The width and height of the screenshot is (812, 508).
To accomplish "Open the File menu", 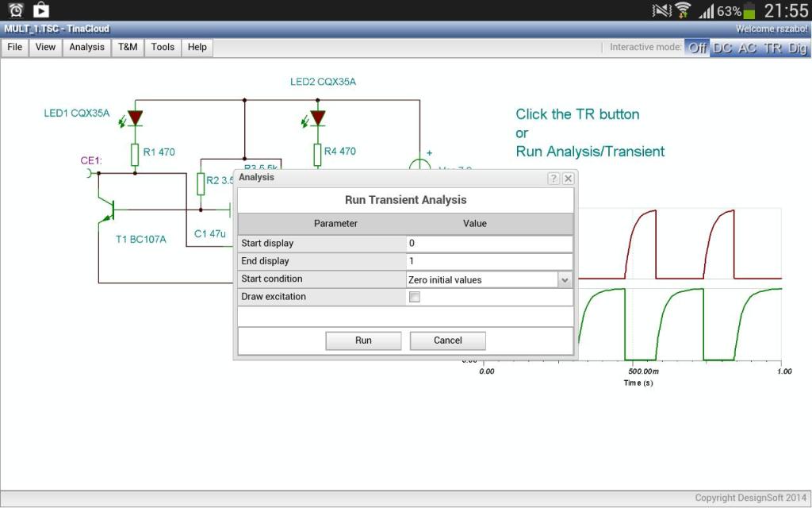I will click(x=14, y=48).
